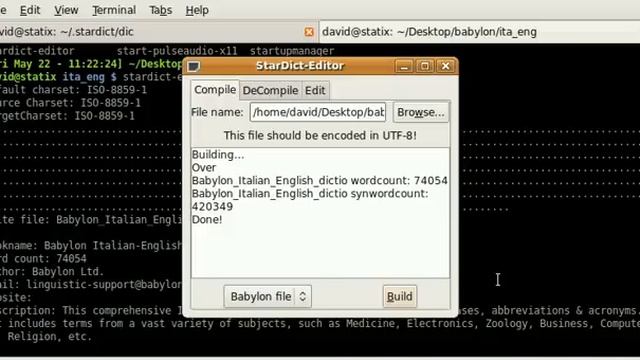Open the terminal Edit menu

click(30, 10)
